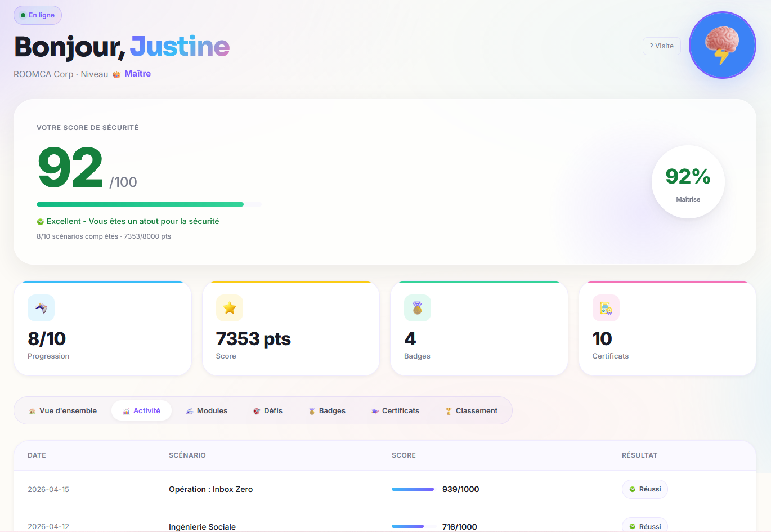771x532 pixels.
Task: Show the Certificats tab
Action: click(395, 411)
